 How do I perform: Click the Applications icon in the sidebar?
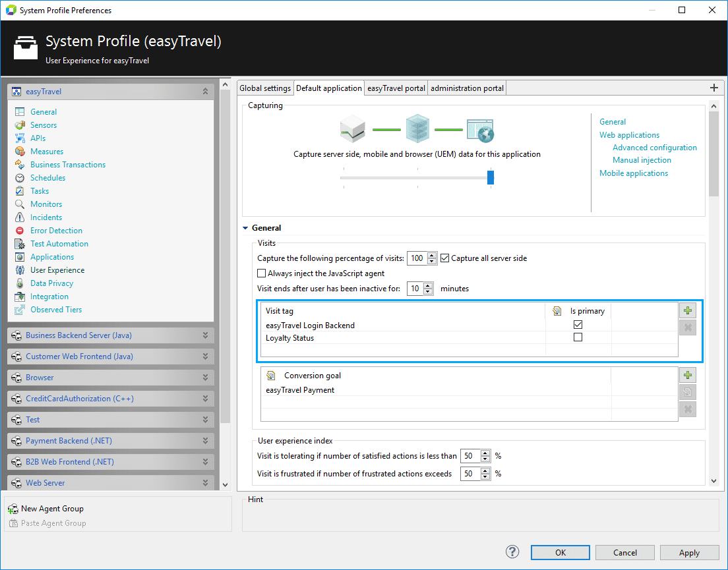point(20,257)
